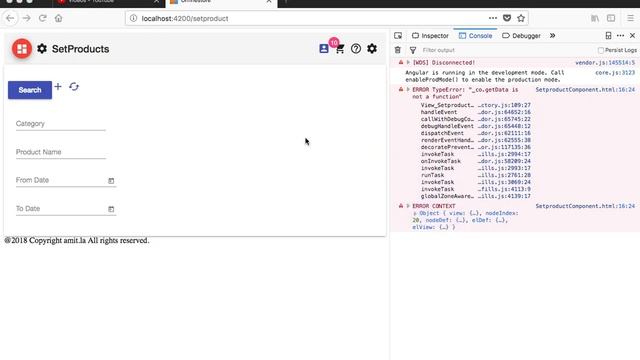Click the cart badge showing 10
The height and width of the screenshot is (360, 640).
coord(334,42)
